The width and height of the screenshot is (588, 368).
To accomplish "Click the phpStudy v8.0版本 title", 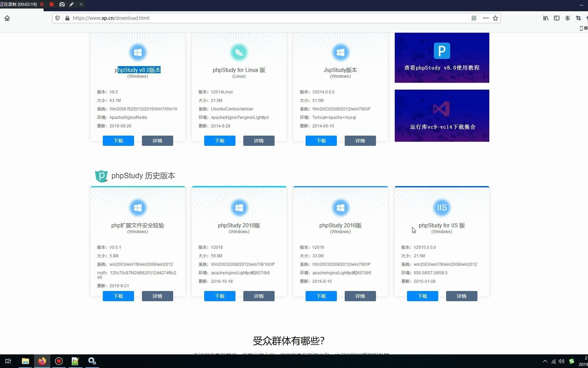I will click(x=138, y=70).
